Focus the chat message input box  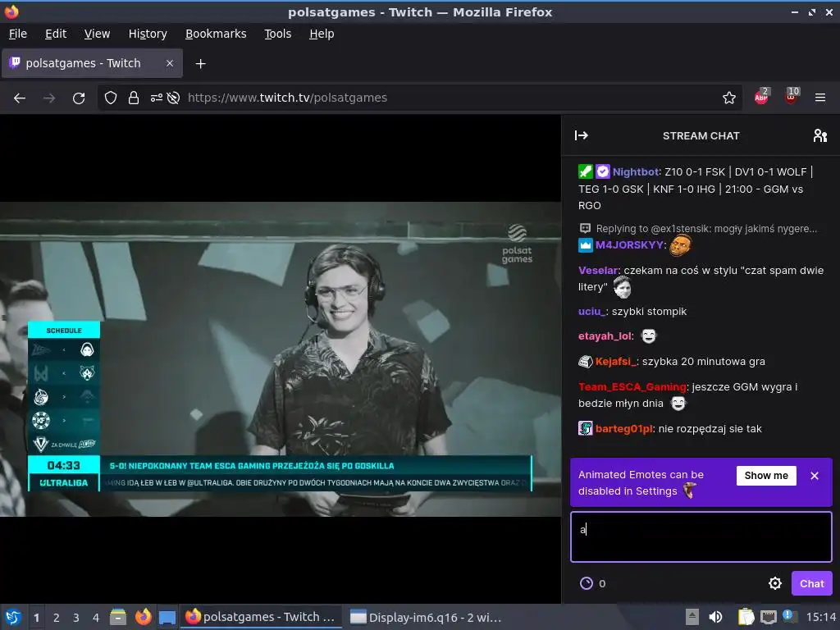point(701,536)
